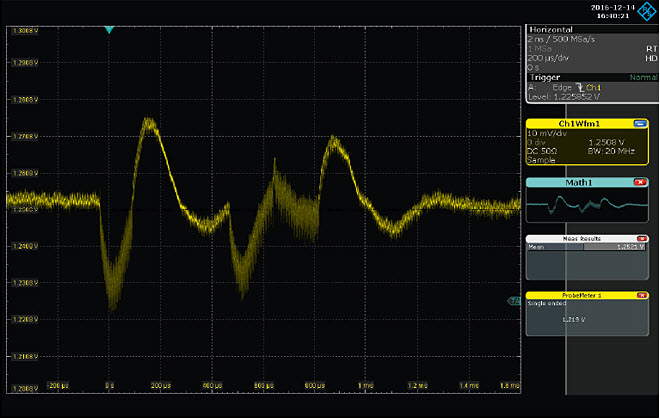Screen dimensions: 660x419
Task: Close the ProbeMeter 1 panel
Action: [640, 296]
